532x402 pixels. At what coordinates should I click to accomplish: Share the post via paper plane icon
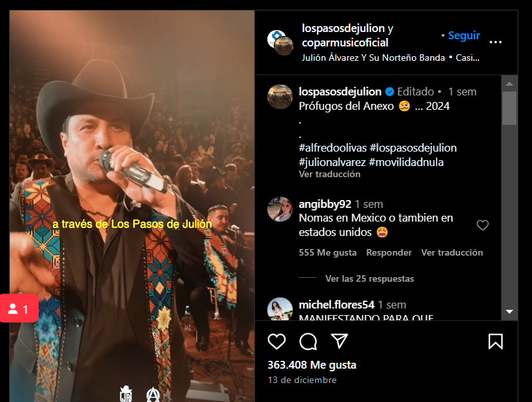click(339, 341)
